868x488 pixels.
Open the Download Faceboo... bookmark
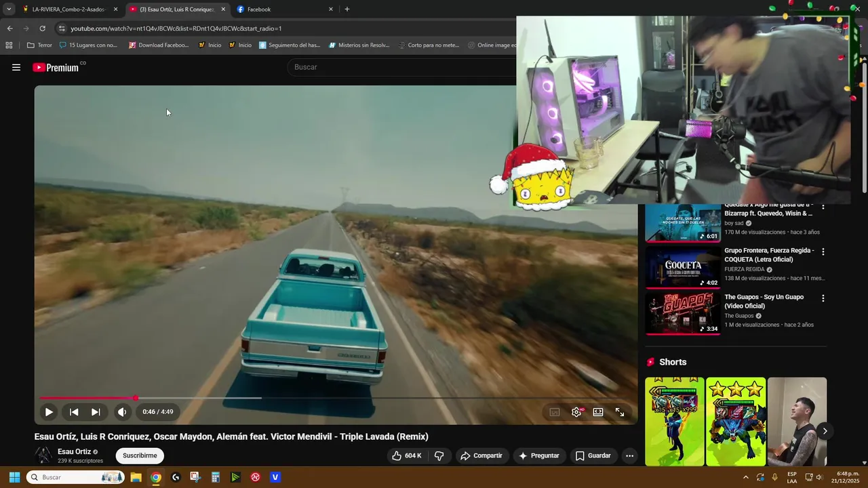tap(158, 45)
